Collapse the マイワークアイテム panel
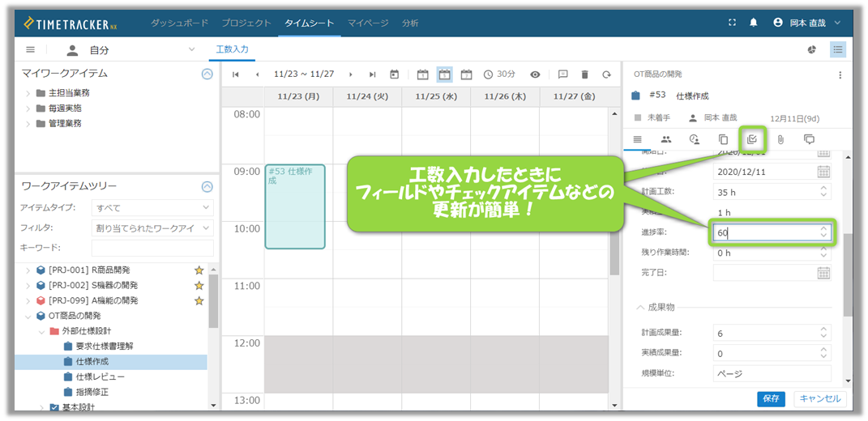The image size is (868, 421). coord(207,74)
